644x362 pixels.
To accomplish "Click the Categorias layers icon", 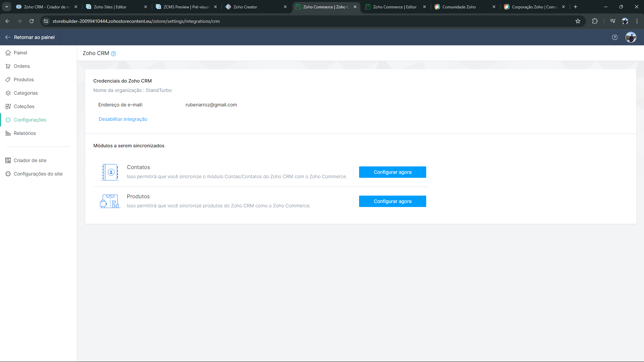I will (8, 93).
